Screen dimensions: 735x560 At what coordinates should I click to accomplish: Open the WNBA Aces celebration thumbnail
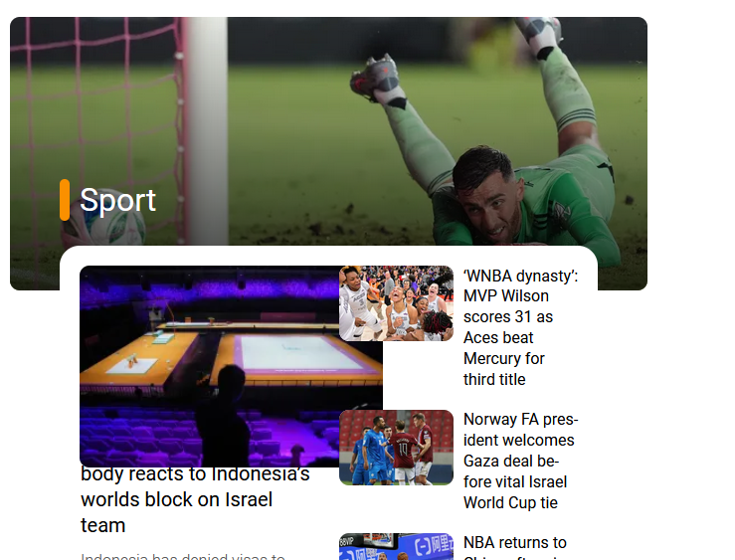(396, 303)
